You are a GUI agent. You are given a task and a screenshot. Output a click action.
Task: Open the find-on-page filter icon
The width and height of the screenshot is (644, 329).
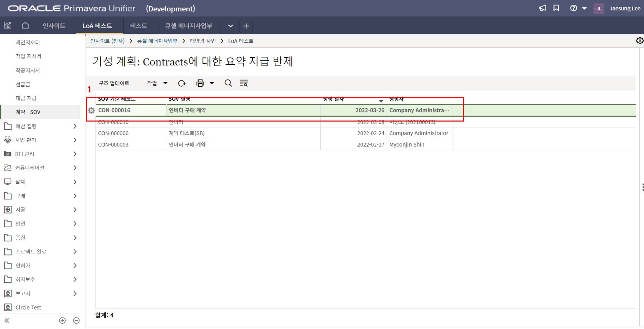[x=244, y=83]
